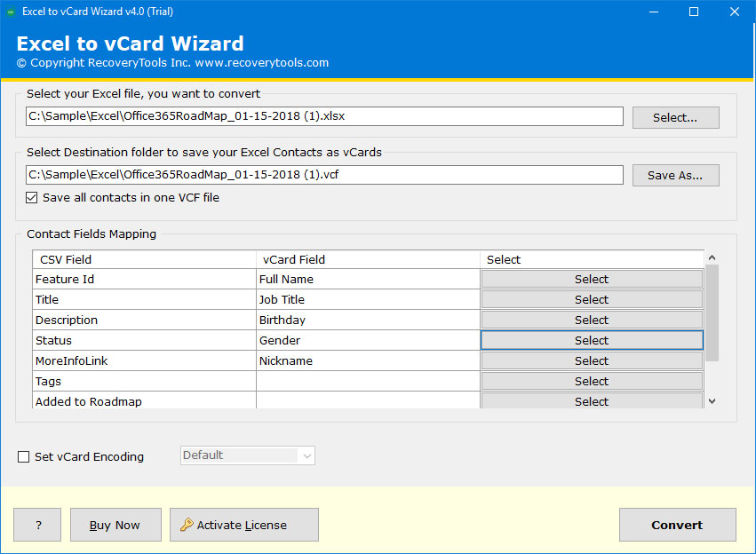The height and width of the screenshot is (554, 756).
Task: Click Select next to Job Title mapping
Action: [591, 299]
